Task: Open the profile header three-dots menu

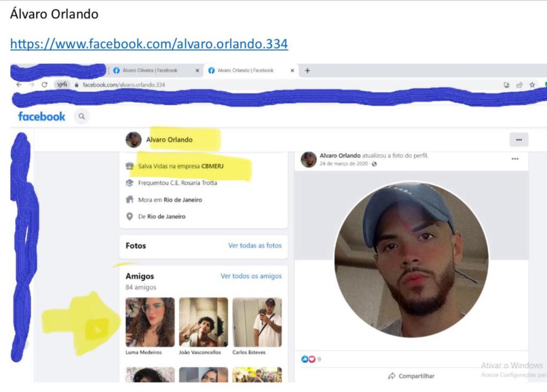Action: pyautogui.click(x=519, y=139)
